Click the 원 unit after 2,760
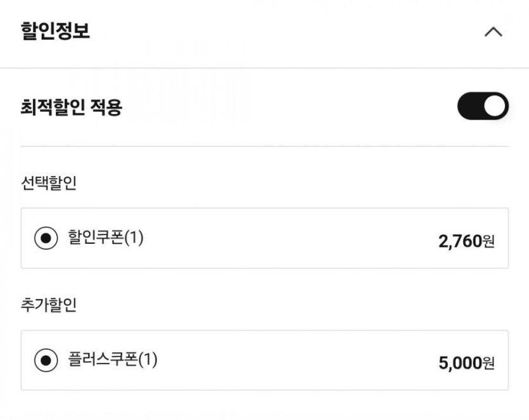This screenshot has width=529, height=420. tap(488, 241)
